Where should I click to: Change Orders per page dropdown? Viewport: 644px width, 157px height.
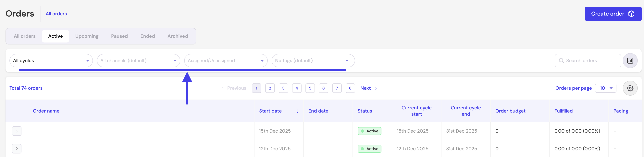click(605, 88)
